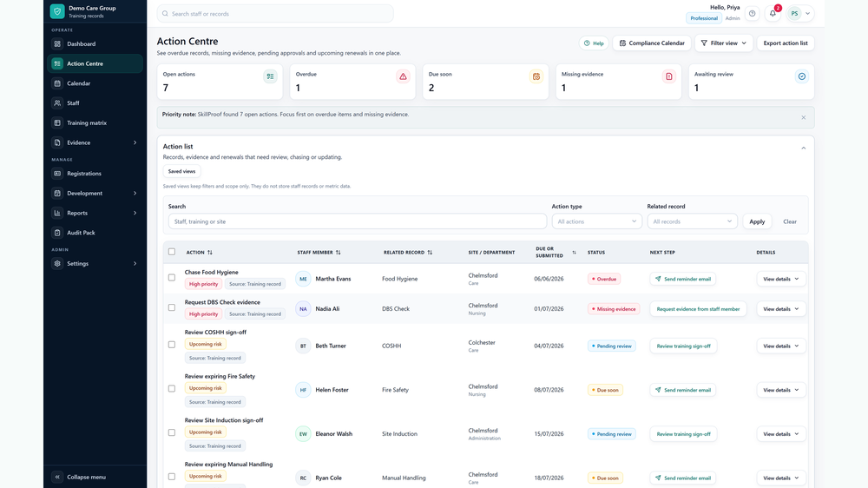This screenshot has height=488, width=868.
Task: Click the Demo Care Group shield logo
Action: (x=57, y=11)
